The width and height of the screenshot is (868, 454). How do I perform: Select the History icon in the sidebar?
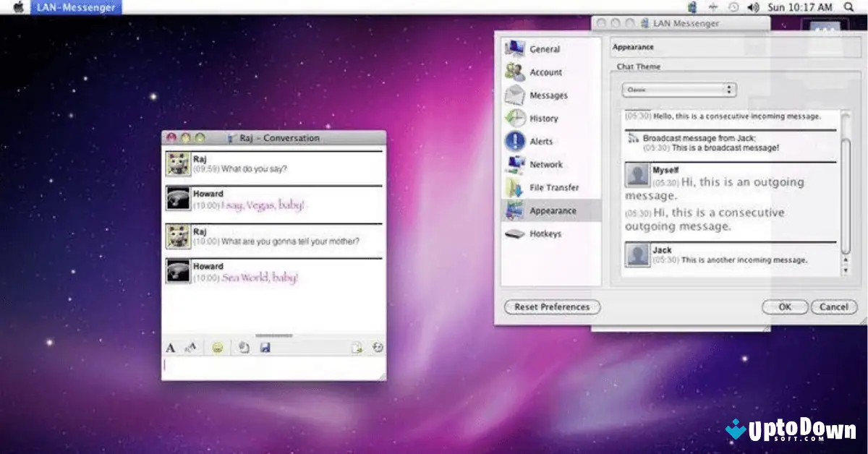tap(515, 117)
